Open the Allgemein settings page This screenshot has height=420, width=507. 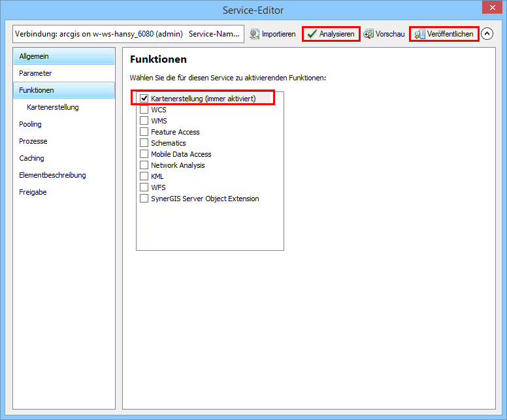click(x=64, y=56)
